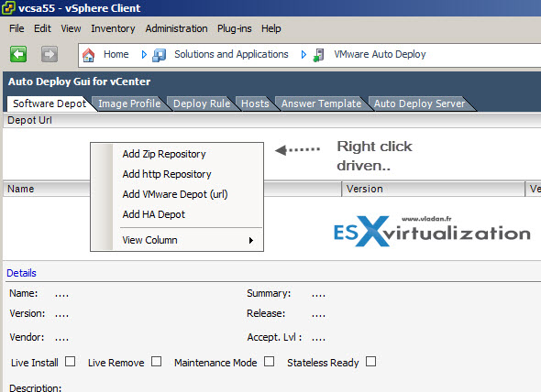Open the Auto Deploy Server tab
The height and width of the screenshot is (392, 541).
tap(420, 103)
